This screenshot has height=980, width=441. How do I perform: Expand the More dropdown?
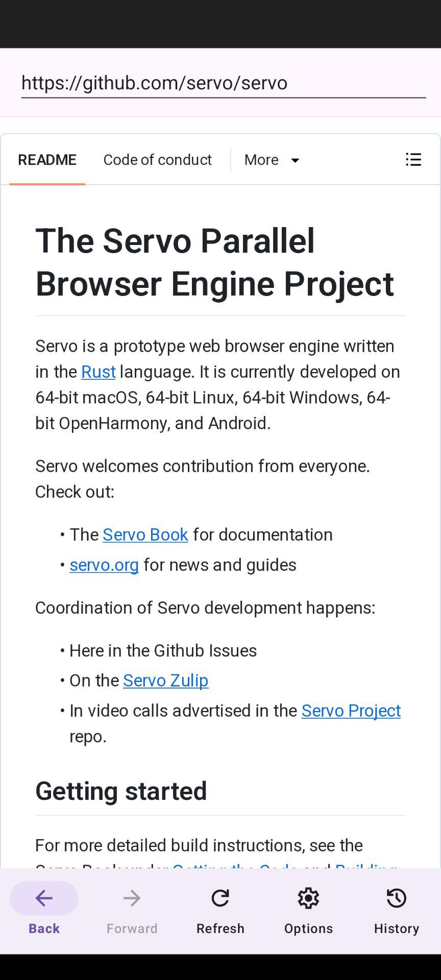coord(272,160)
